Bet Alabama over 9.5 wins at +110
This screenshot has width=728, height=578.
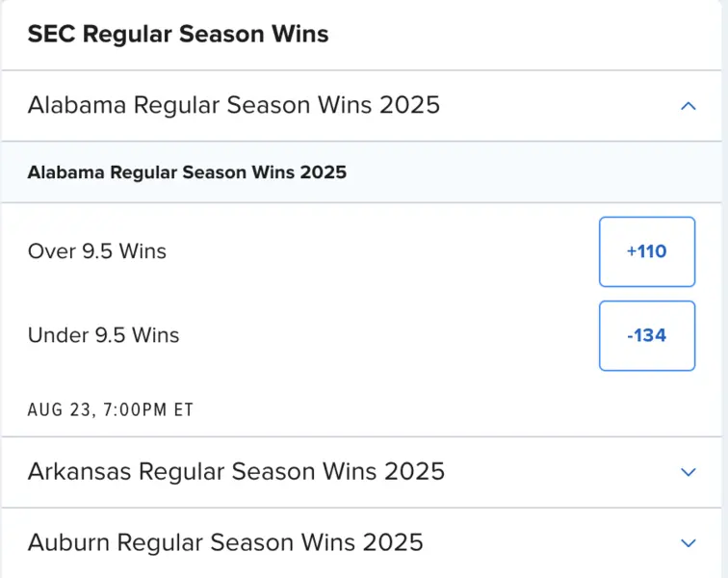click(646, 251)
